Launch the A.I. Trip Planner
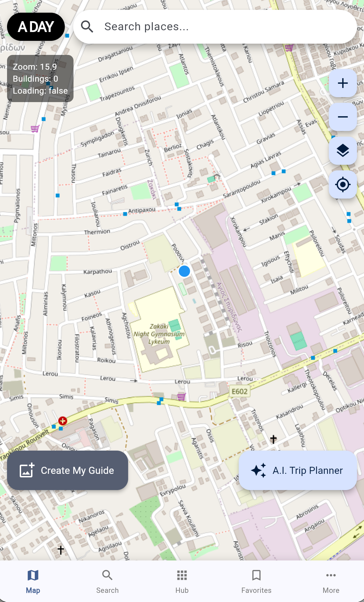The image size is (364, 602). [x=298, y=470]
